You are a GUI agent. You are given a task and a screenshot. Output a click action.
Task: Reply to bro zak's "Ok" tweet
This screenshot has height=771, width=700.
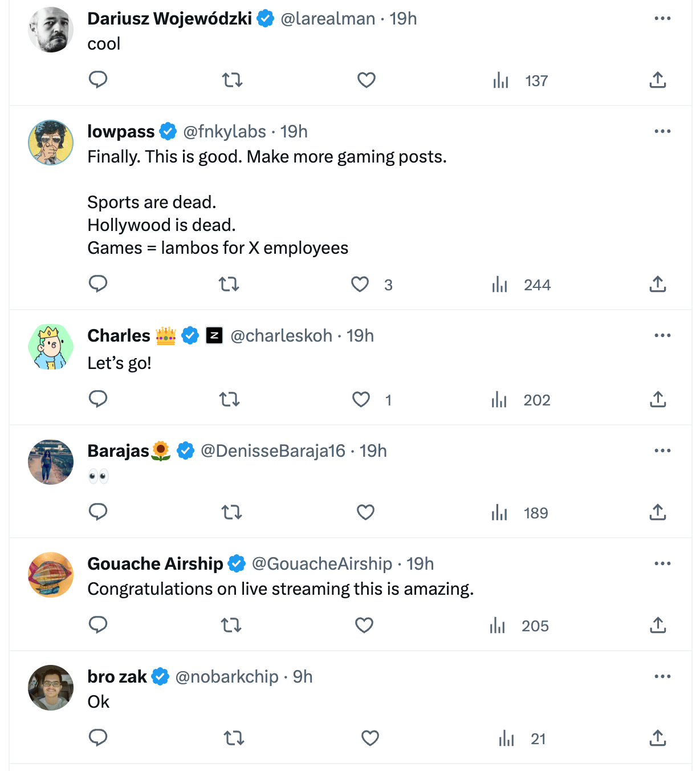point(98,737)
